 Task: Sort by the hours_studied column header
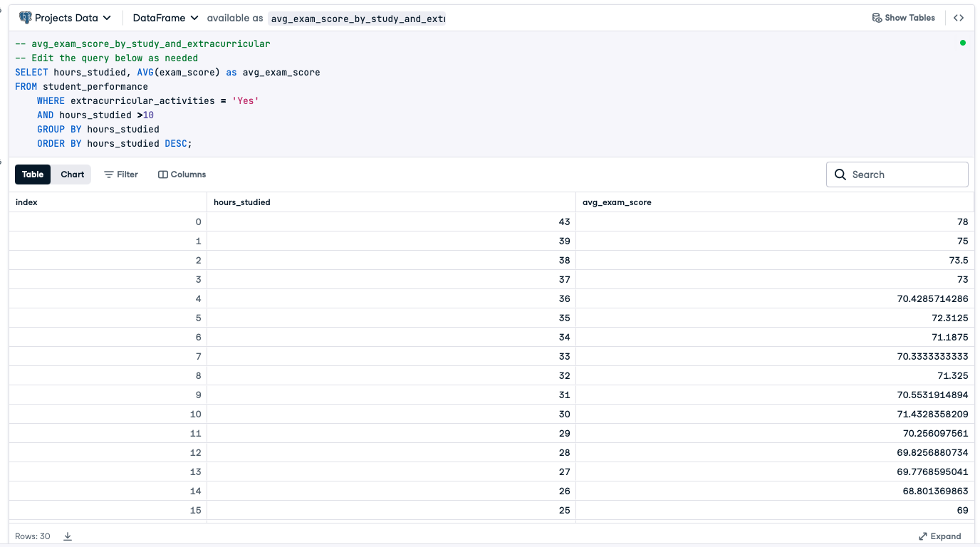coord(391,202)
